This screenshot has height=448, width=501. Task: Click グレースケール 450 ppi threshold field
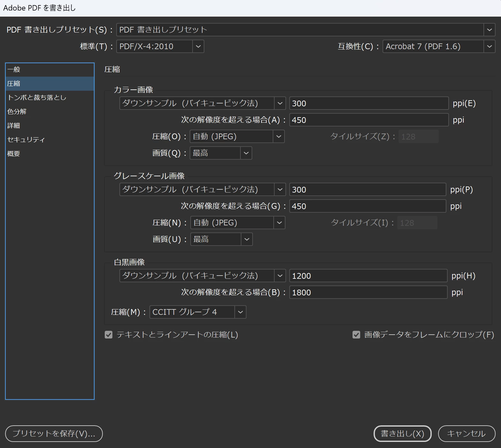(368, 206)
